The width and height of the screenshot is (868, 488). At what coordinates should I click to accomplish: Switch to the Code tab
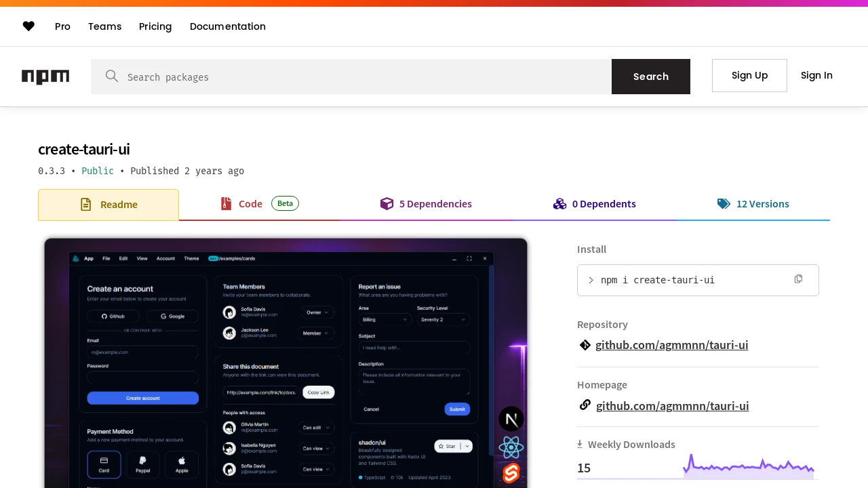260,204
